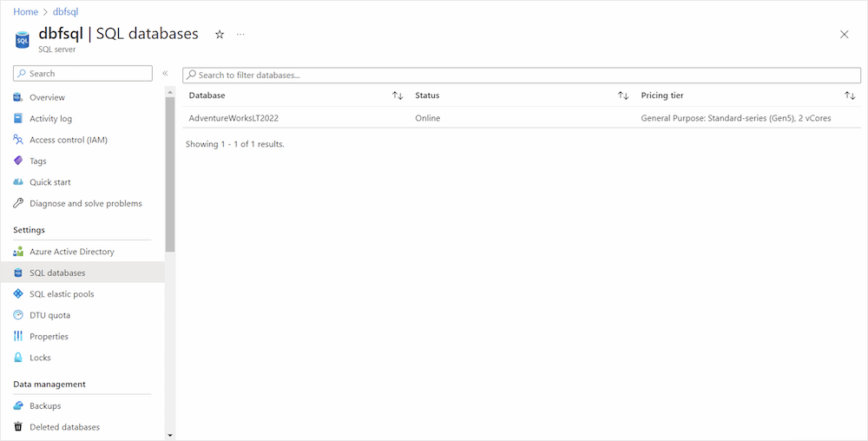Click the SQL server icon beside dbfsql title
The height and width of the screenshot is (441, 868).
coord(23,41)
